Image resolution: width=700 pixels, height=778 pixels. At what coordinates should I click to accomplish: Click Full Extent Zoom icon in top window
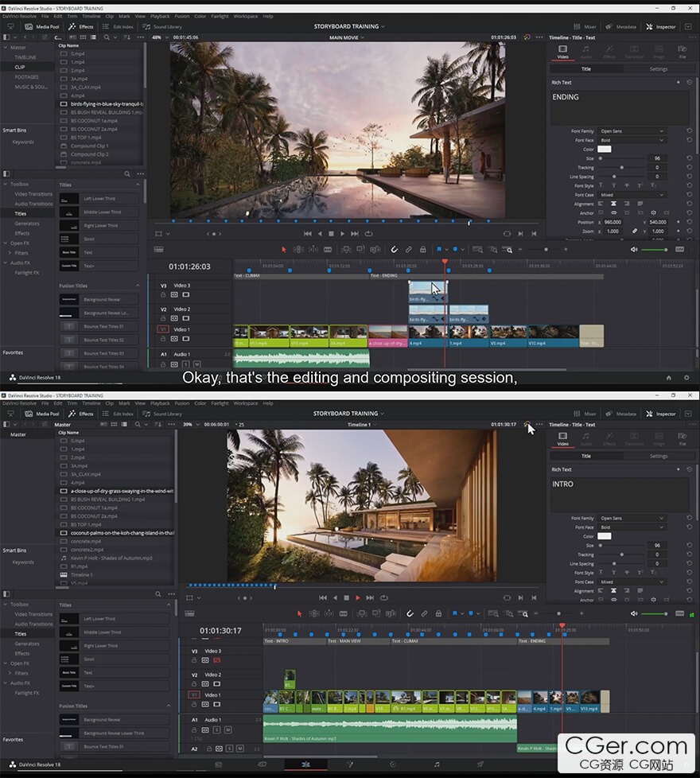tap(478, 250)
